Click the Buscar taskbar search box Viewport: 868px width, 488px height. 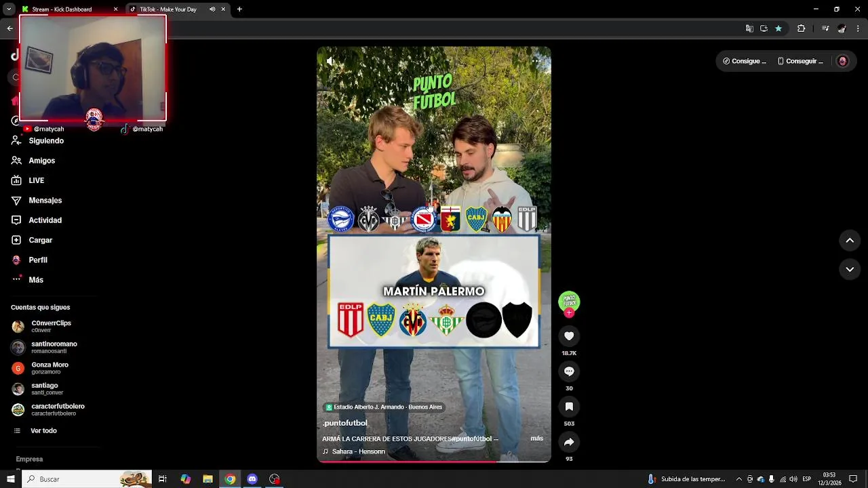click(87, 479)
